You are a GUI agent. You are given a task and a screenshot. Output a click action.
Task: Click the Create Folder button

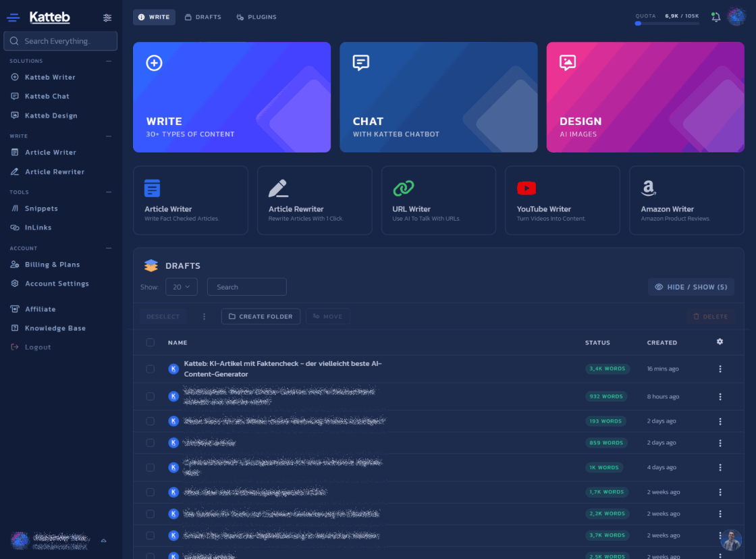(x=261, y=317)
